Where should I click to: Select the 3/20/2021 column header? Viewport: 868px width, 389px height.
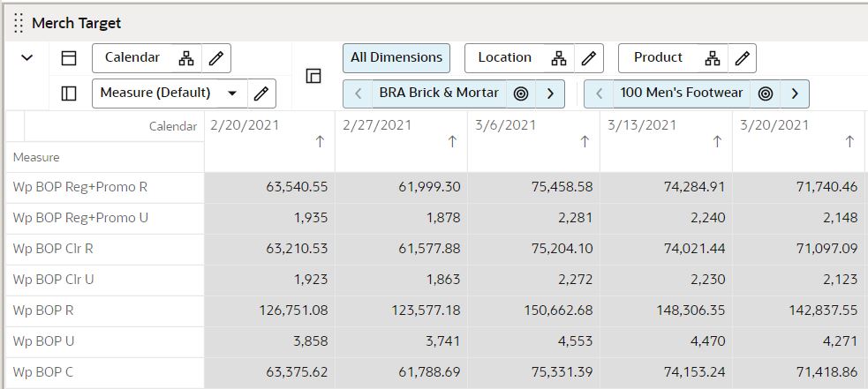pyautogui.click(x=799, y=142)
